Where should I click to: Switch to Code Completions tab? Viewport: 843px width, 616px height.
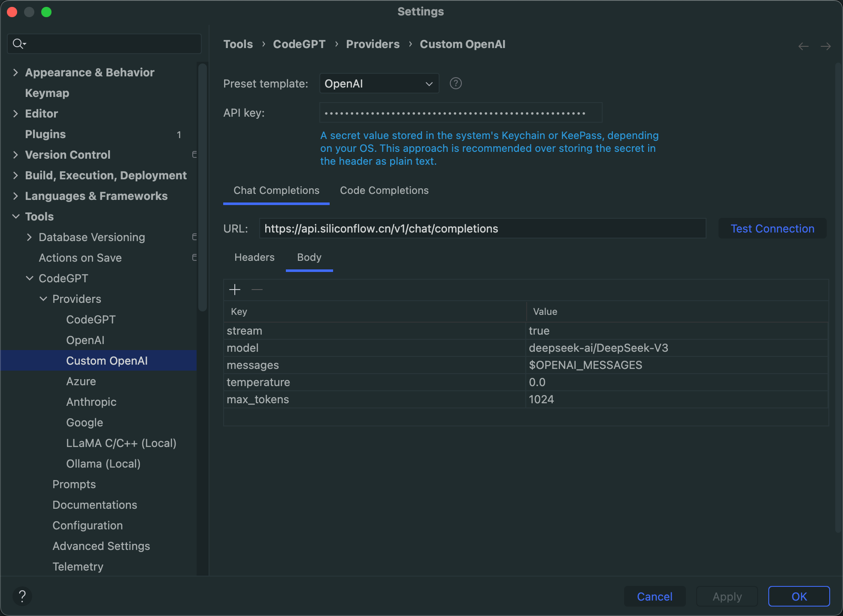point(384,190)
